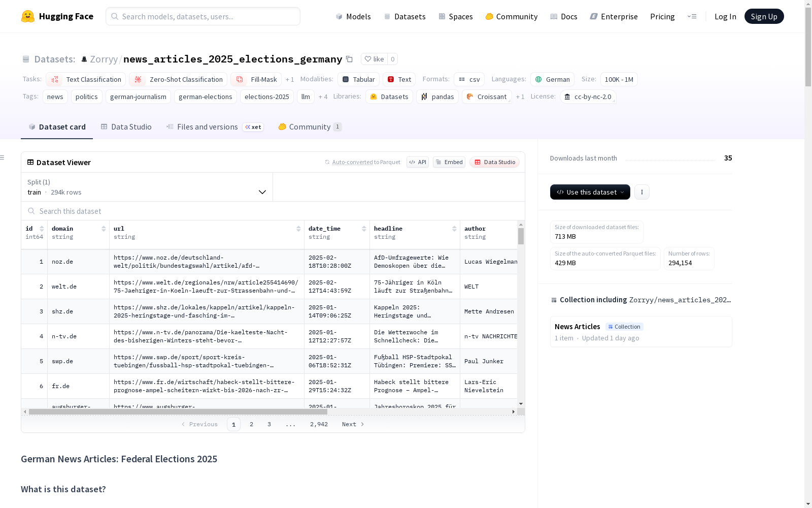The height and width of the screenshot is (508, 812).
Task: Copy the dataset name with the copy icon
Action: (349, 59)
